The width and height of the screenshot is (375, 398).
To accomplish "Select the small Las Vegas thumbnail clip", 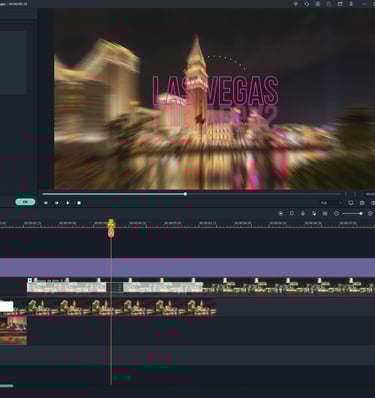I will pyautogui.click(x=13, y=330).
